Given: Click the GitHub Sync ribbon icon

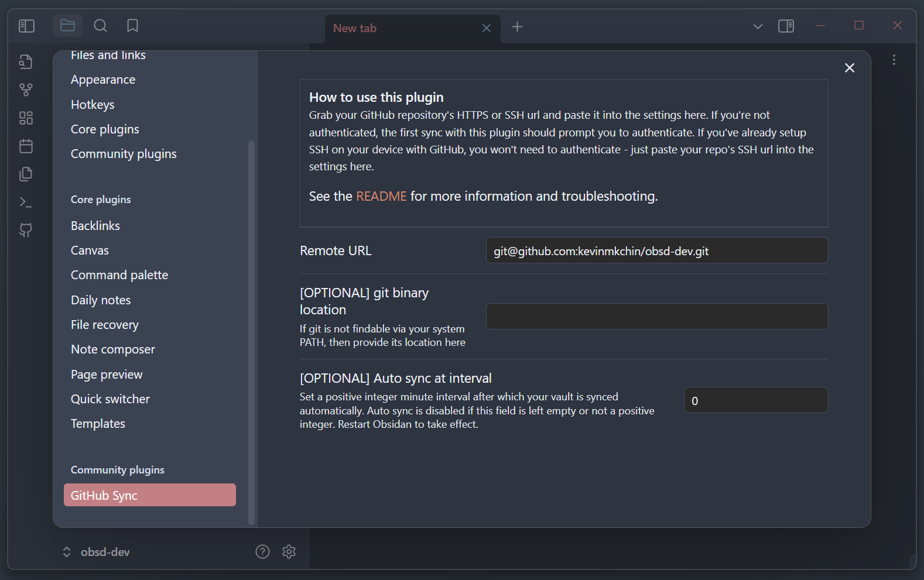Looking at the screenshot, I should (x=26, y=230).
